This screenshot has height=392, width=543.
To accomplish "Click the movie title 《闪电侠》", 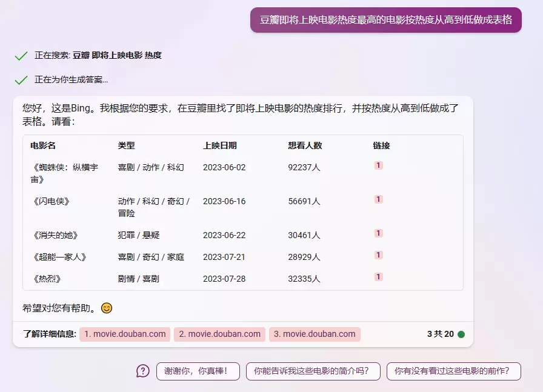I will click(52, 201).
